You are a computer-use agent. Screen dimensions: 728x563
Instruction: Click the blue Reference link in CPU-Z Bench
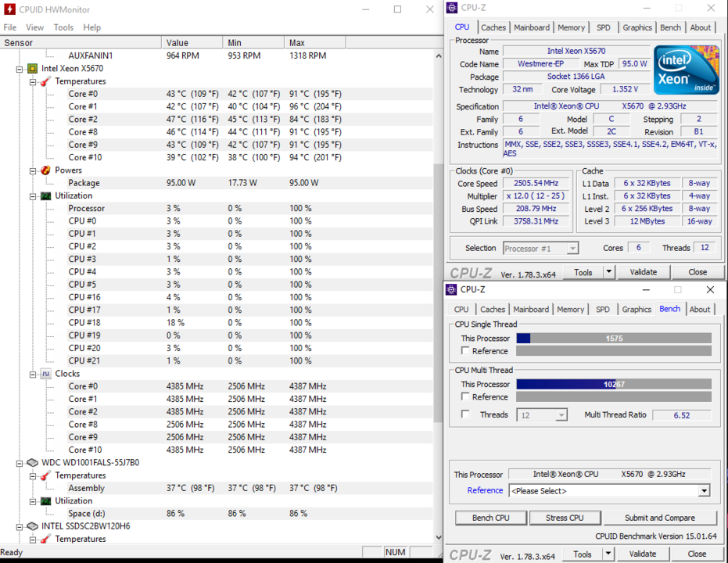tap(485, 490)
